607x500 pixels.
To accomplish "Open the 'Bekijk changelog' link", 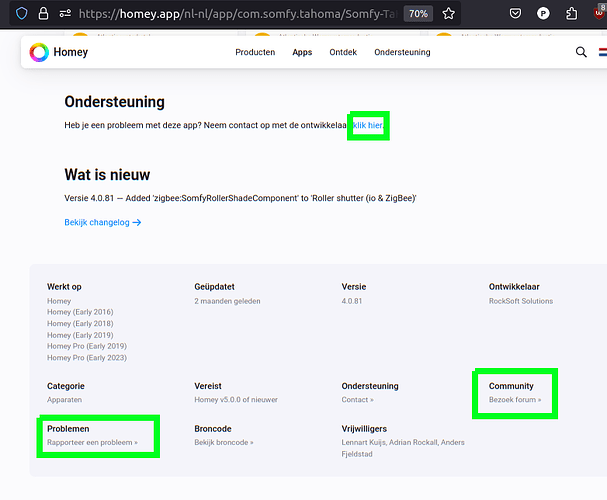I will click(x=103, y=223).
